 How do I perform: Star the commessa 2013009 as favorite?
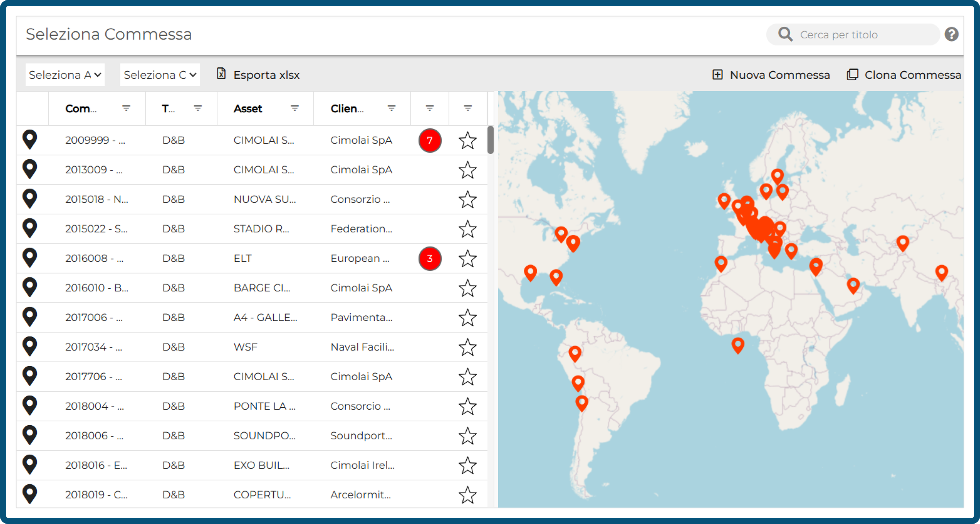[x=467, y=170]
